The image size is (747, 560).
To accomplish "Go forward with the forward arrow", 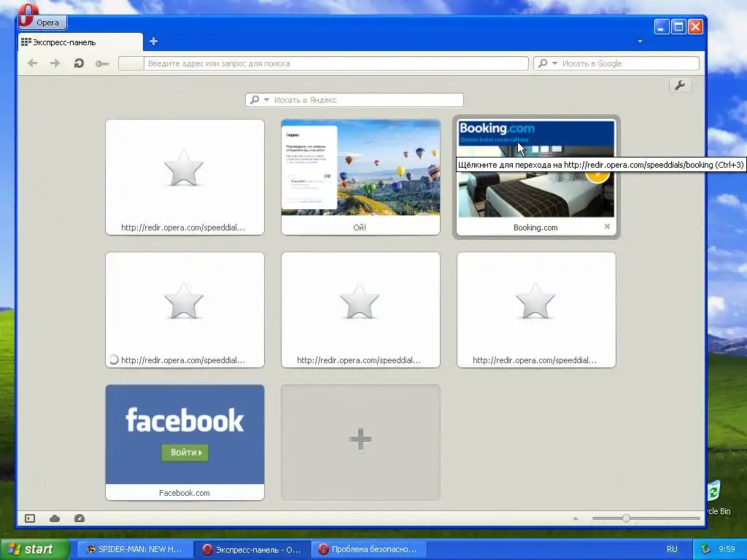I will point(55,63).
